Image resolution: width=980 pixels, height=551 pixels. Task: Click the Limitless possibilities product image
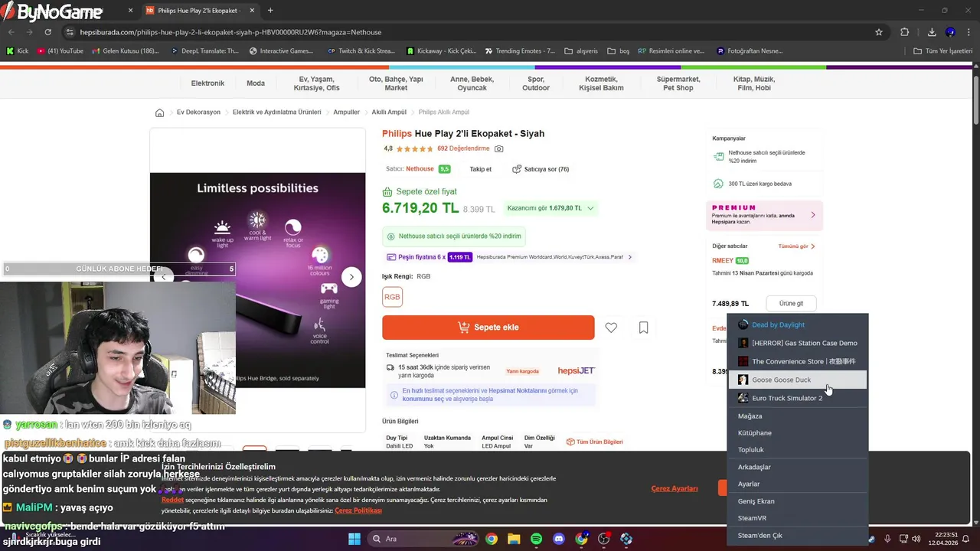[257, 280]
